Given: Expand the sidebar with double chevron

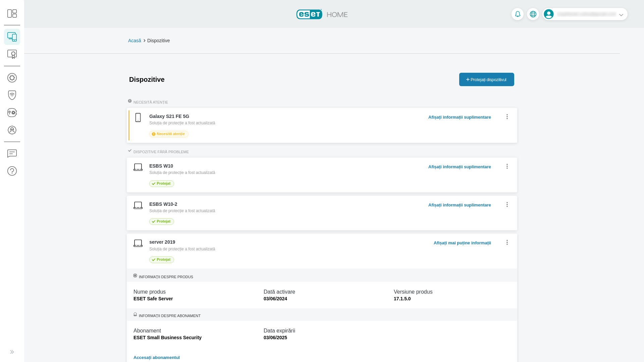Looking at the screenshot, I should point(12,352).
